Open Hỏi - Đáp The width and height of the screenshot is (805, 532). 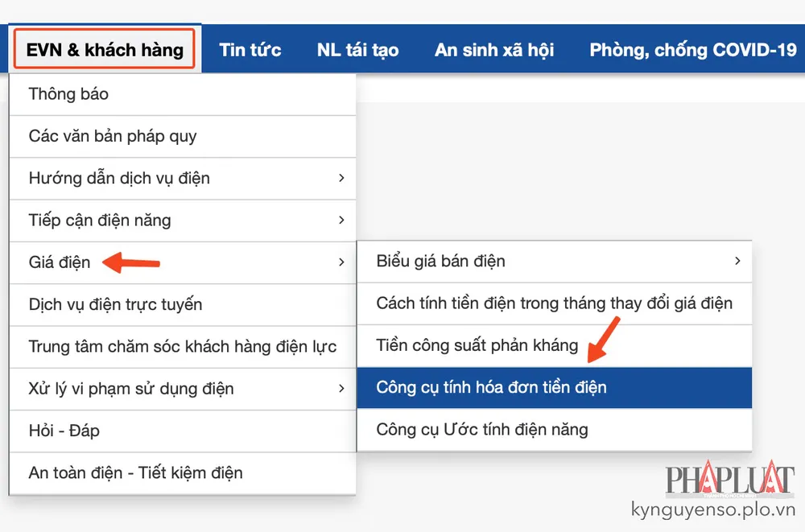tap(64, 431)
